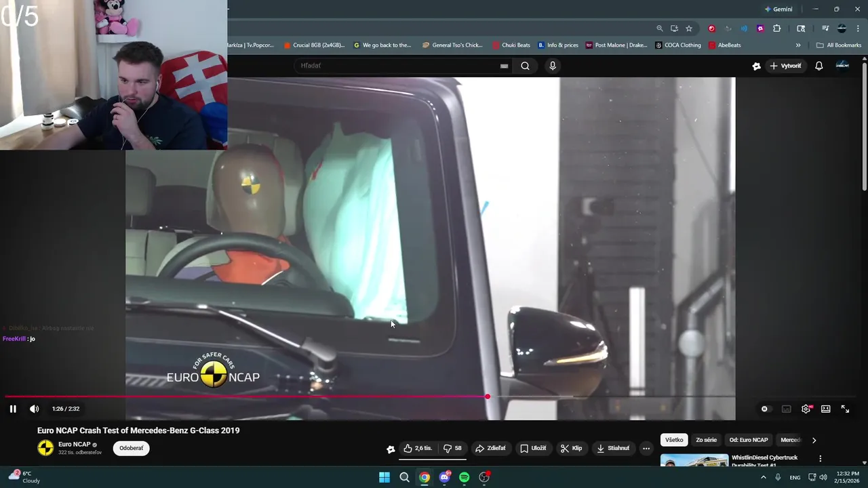This screenshot has height=488, width=868.
Task: Open Discord from the taskbar
Action: pyautogui.click(x=444, y=477)
